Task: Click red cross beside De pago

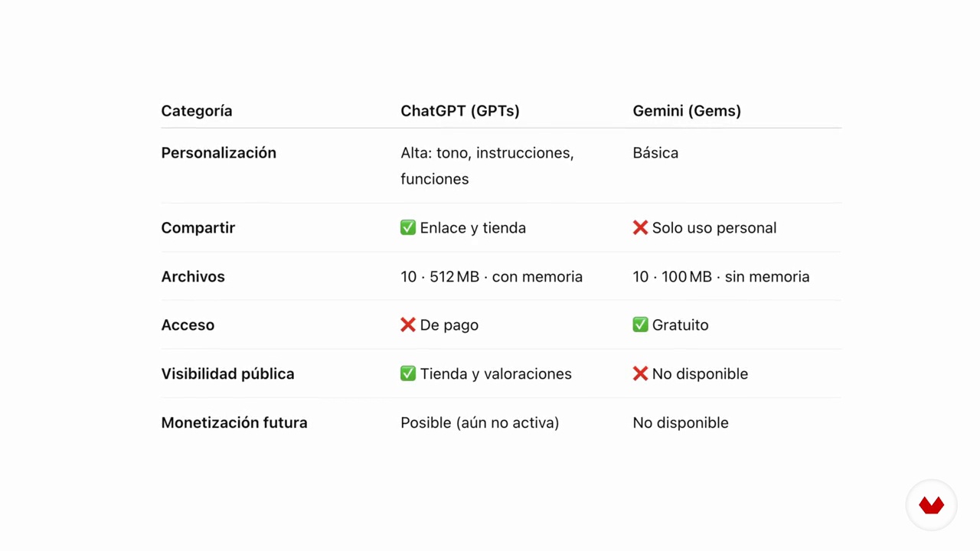Action: tap(408, 324)
